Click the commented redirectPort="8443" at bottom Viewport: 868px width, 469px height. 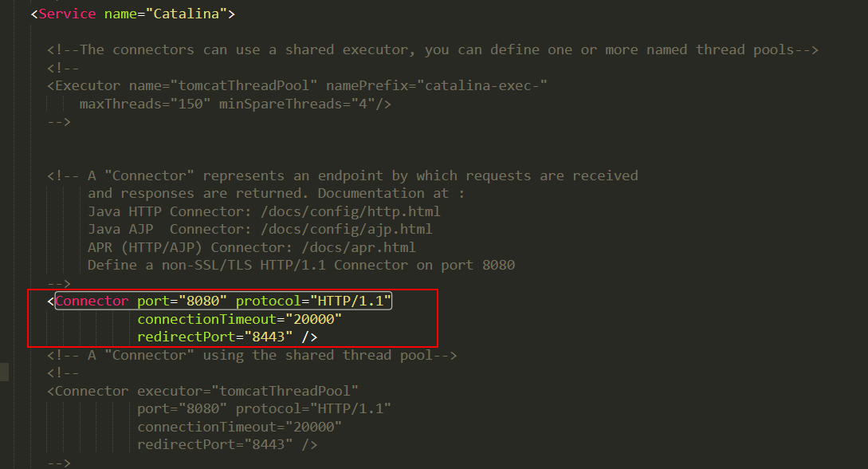(214, 444)
